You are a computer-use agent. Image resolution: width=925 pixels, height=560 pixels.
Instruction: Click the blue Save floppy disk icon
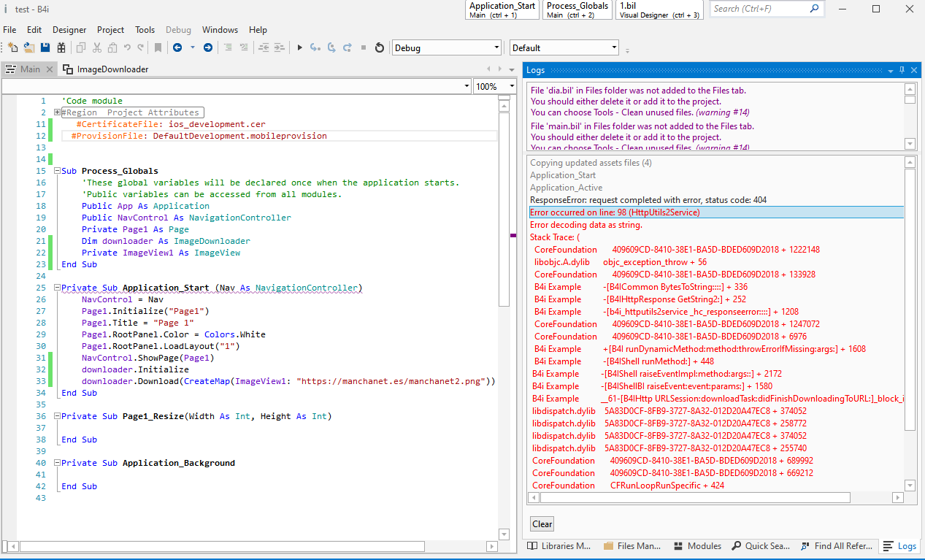(45, 48)
